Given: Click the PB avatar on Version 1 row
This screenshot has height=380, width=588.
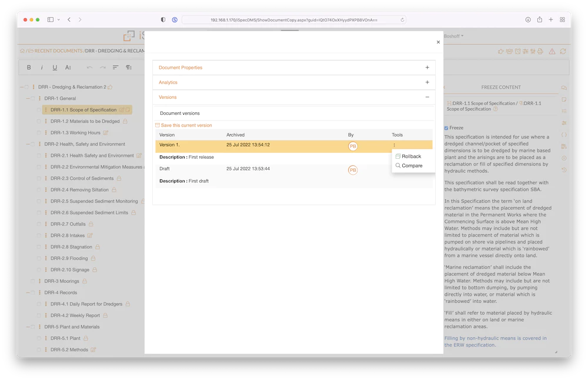Looking at the screenshot, I should [x=352, y=146].
